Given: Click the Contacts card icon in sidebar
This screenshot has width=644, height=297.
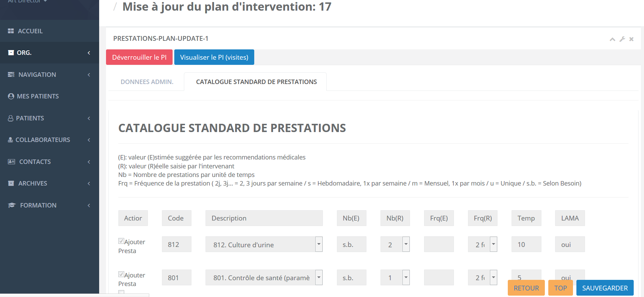Looking at the screenshot, I should 11,162.
